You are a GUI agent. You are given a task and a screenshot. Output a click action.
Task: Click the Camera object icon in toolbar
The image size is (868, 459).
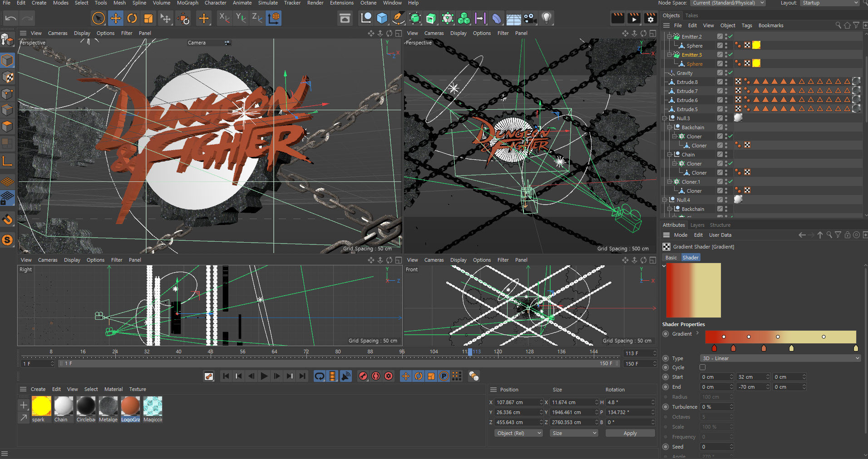529,18
